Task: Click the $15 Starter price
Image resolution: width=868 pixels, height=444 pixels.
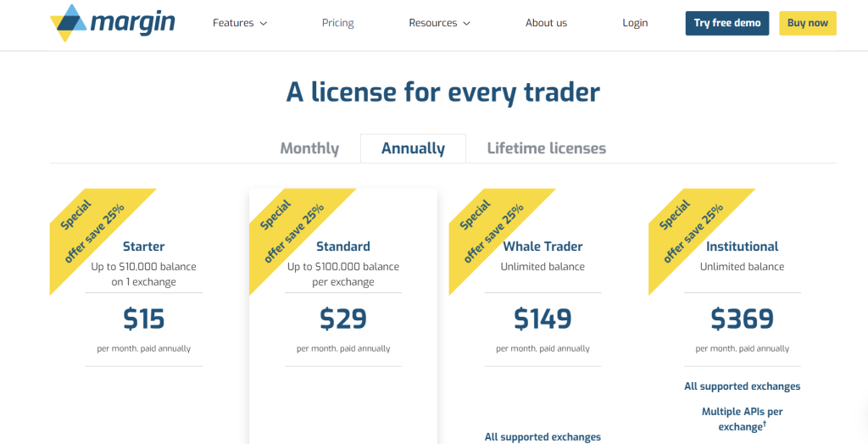Action: (144, 319)
